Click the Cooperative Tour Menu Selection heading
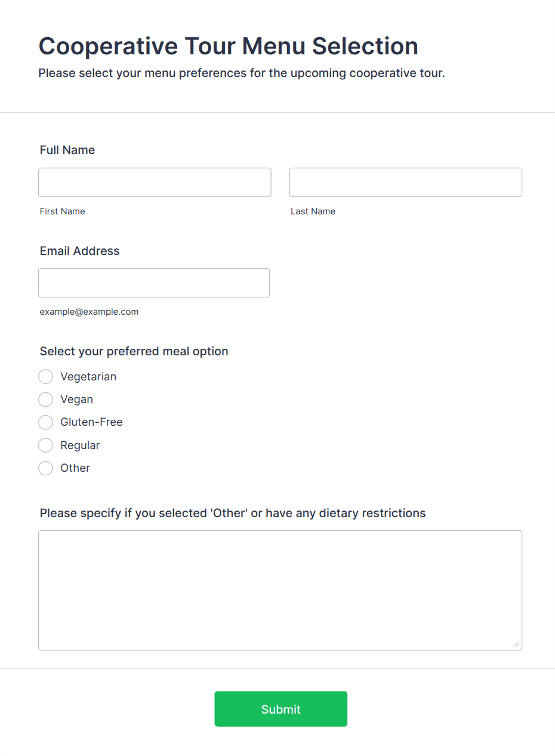The height and width of the screenshot is (756, 555). pyautogui.click(x=228, y=46)
